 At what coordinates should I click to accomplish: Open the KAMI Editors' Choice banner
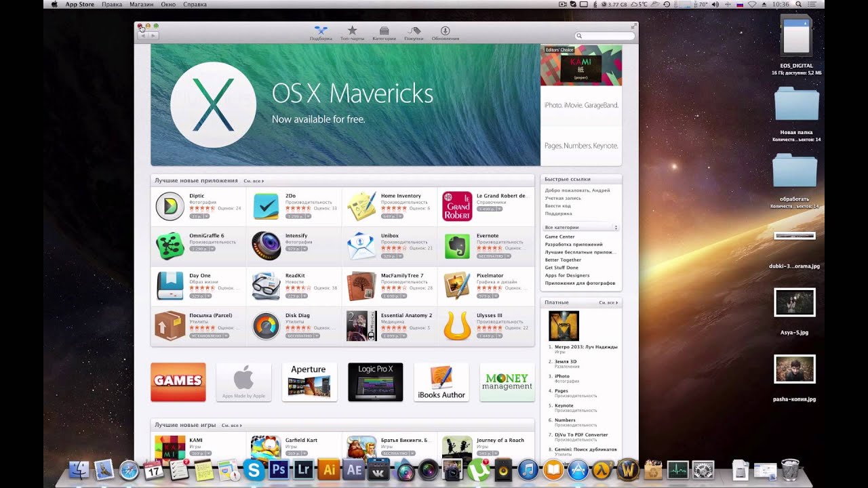pos(581,65)
